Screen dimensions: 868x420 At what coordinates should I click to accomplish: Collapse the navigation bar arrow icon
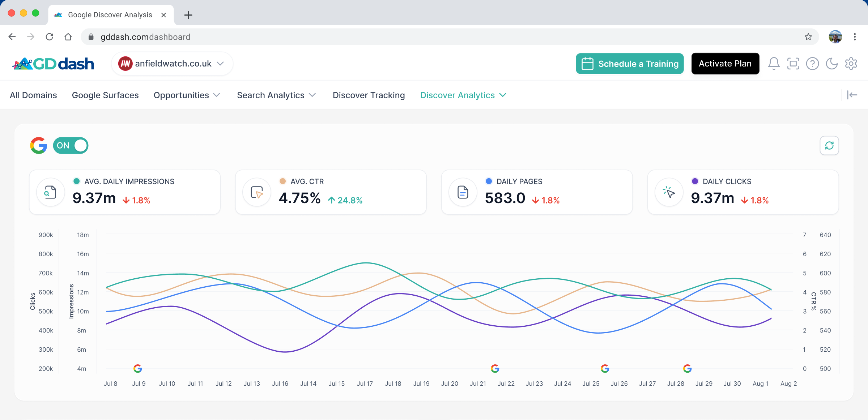pos(852,95)
